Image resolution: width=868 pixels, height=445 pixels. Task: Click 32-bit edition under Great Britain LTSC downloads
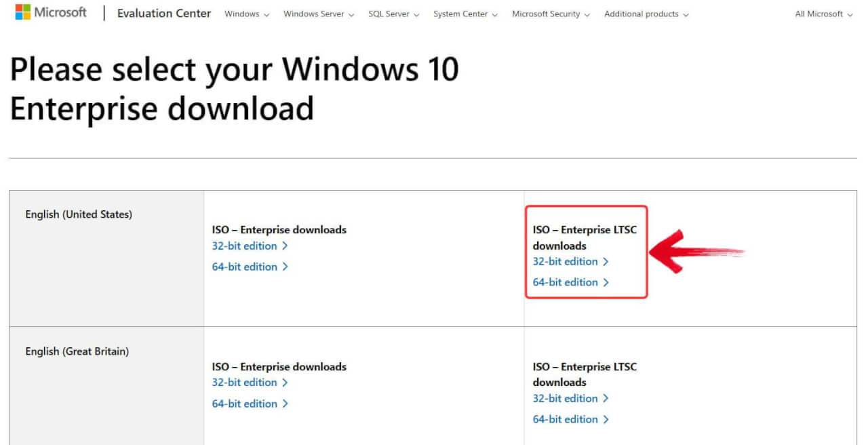(x=566, y=398)
